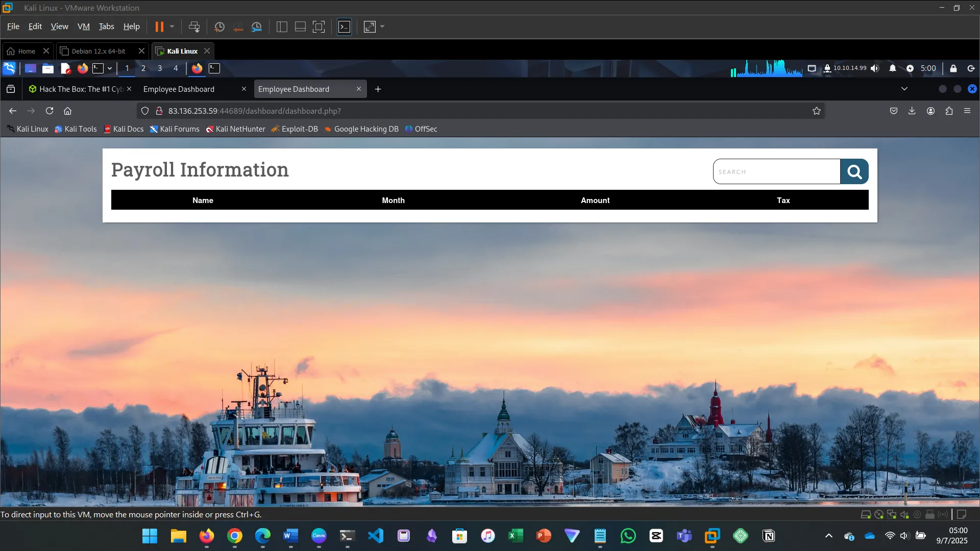Expand Firefox list all tabs chevron
Screen dimensions: 980x551
click(x=904, y=89)
